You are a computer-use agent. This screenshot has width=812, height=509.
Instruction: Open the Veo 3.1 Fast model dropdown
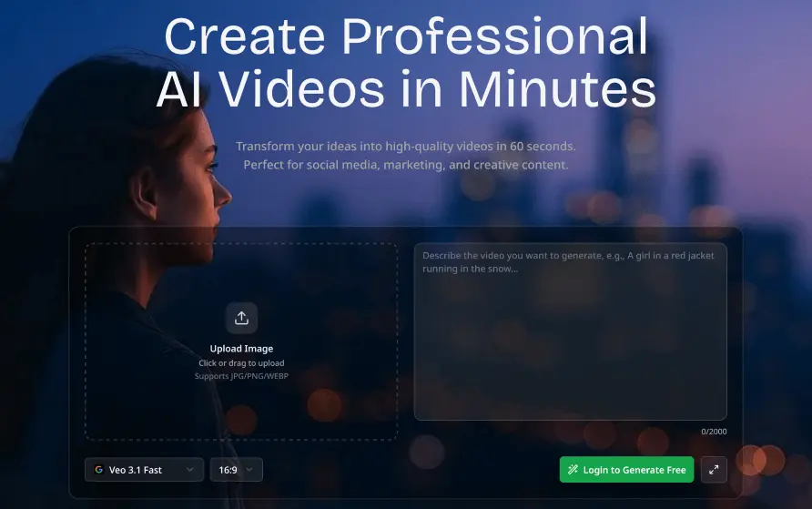click(144, 470)
